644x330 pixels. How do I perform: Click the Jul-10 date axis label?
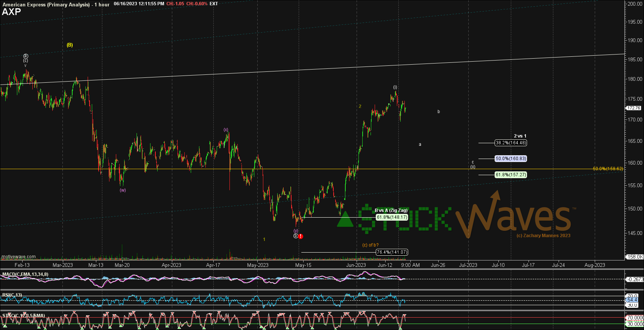pos(498,265)
